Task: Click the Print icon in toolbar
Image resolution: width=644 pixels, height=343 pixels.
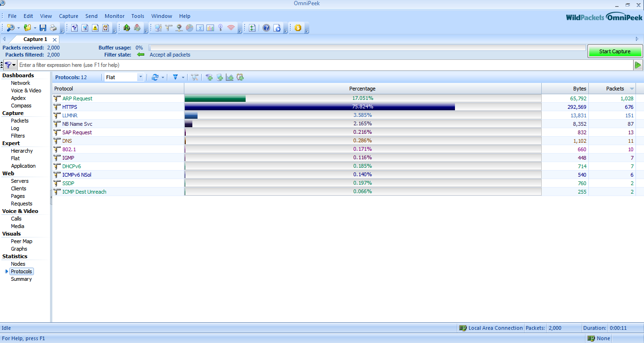Action: pyautogui.click(x=53, y=28)
